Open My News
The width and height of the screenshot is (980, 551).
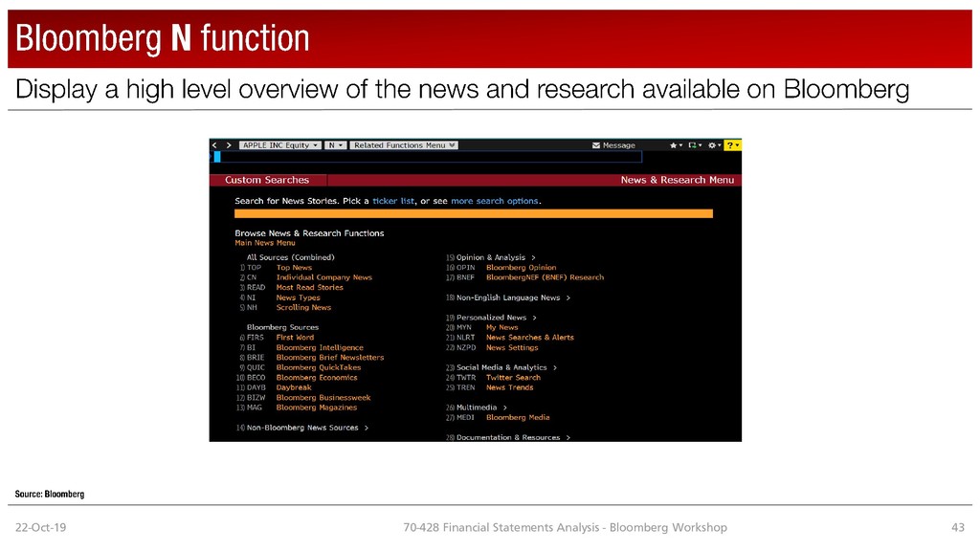click(501, 327)
